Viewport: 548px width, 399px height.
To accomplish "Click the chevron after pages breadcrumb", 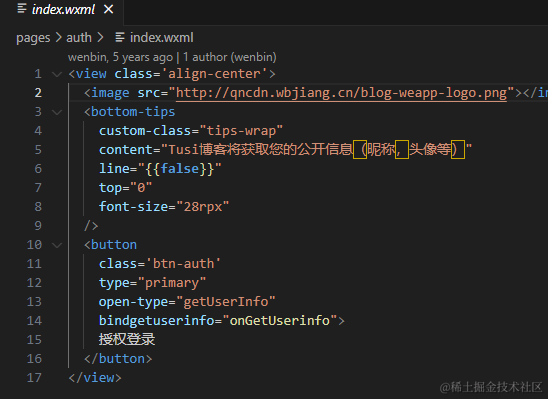I will click(x=58, y=37).
